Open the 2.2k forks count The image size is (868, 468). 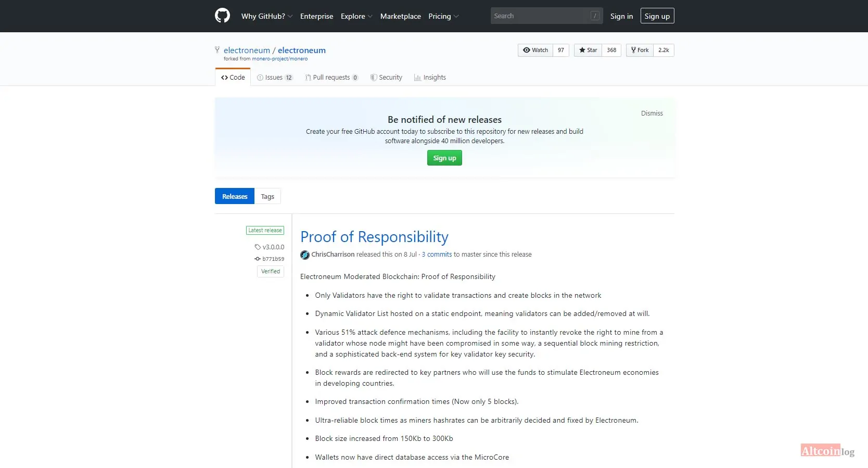(663, 50)
